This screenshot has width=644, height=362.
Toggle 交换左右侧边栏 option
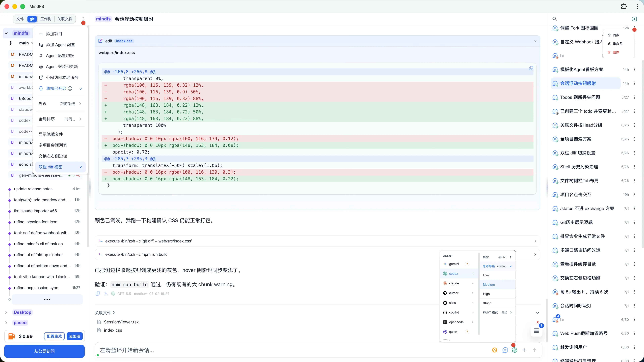coord(60,156)
